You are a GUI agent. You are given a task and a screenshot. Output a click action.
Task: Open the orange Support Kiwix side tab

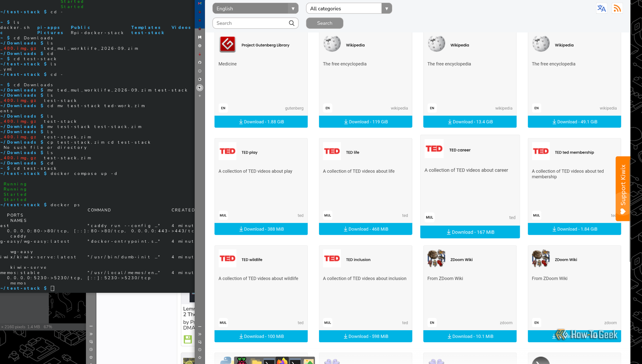[623, 189]
